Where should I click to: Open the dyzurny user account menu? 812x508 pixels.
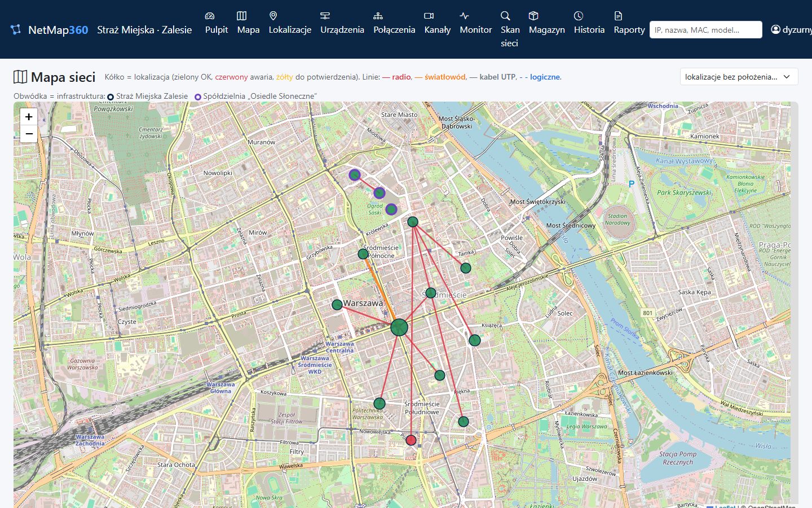[792, 29]
